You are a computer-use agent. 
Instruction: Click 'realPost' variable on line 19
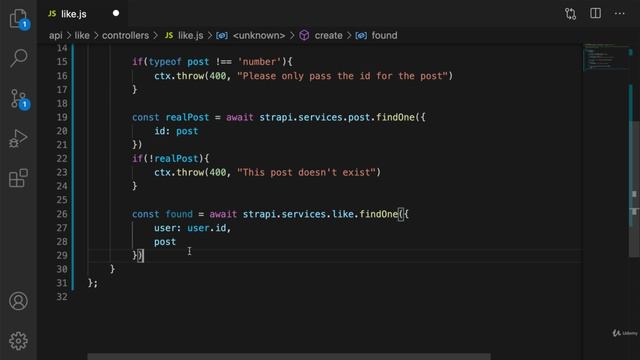(x=187, y=118)
